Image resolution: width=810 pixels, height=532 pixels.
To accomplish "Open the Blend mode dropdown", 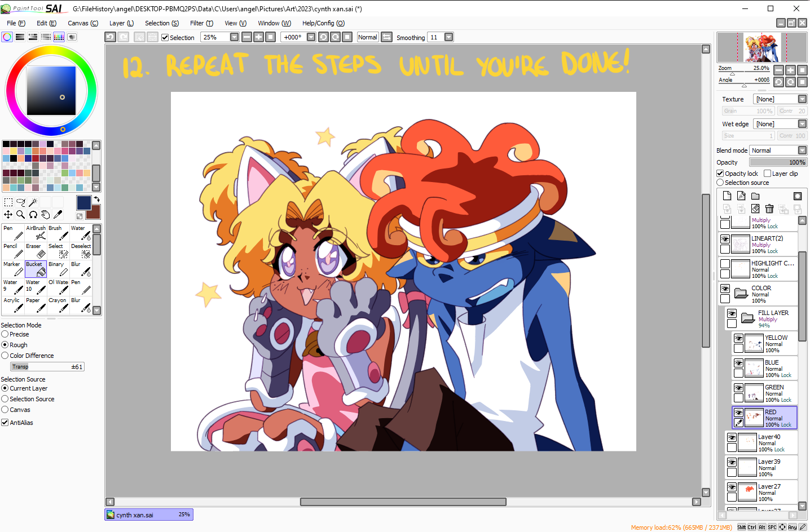I will pyautogui.click(x=802, y=150).
